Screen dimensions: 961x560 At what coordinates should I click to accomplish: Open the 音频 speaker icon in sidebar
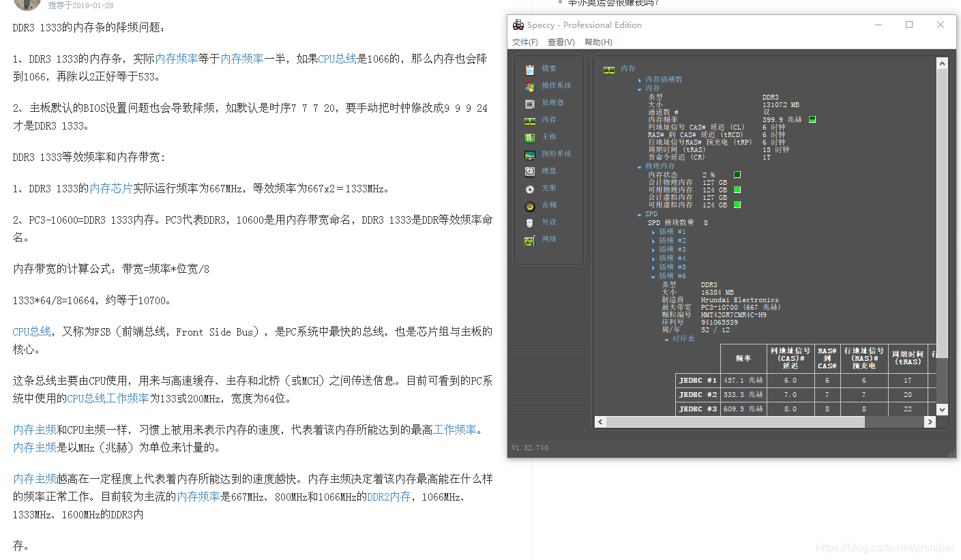(x=529, y=205)
